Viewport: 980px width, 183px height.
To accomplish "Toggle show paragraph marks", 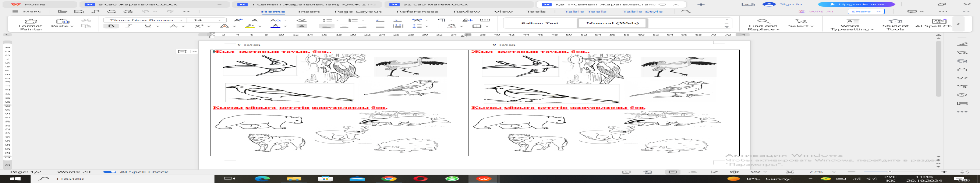I will [x=442, y=20].
